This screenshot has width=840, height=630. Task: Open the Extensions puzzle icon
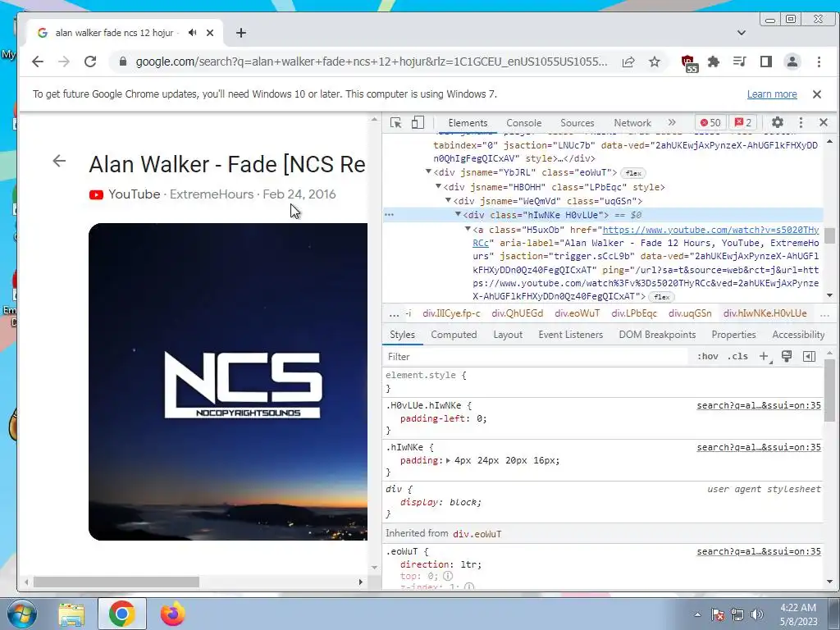point(714,62)
